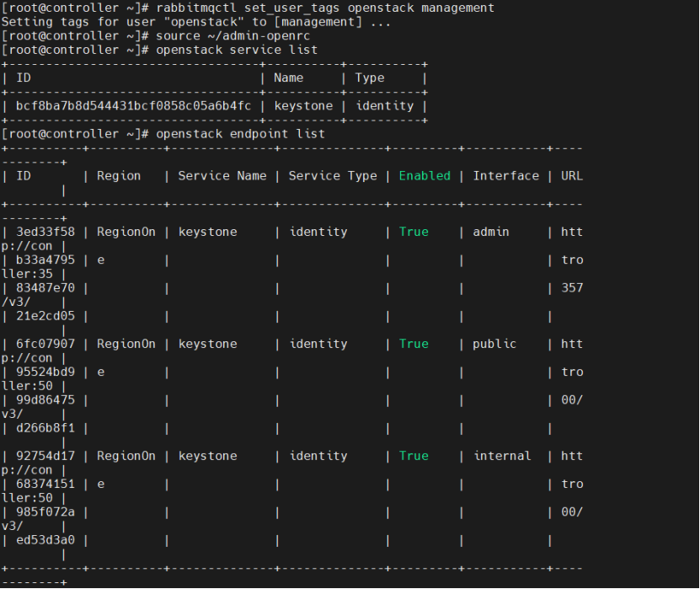
Task: Select endpoint ID fragment 83487e70
Action: [x=45, y=288]
